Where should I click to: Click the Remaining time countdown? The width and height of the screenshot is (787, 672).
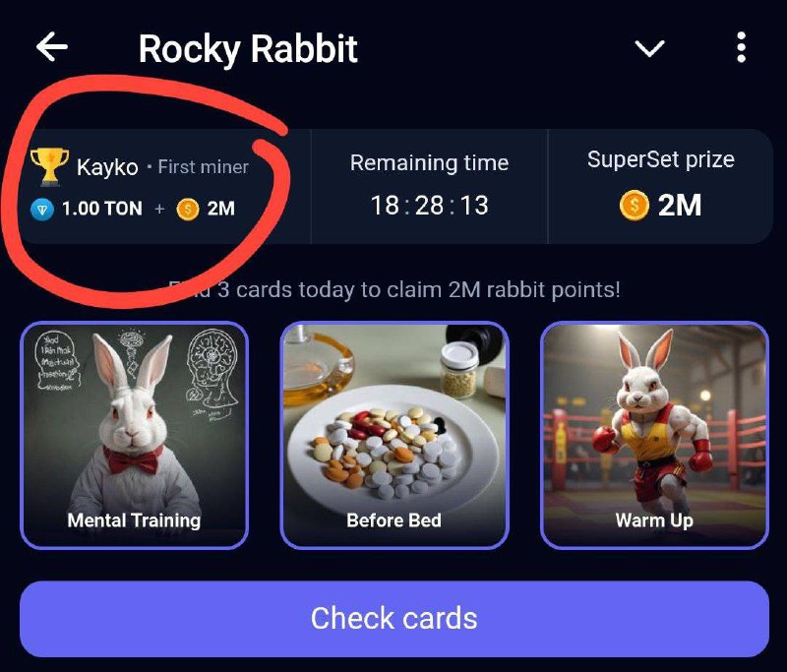[x=429, y=206]
